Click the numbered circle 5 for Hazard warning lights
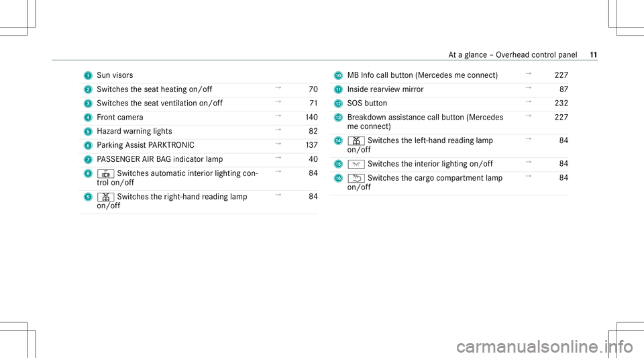The image size is (644, 358). (x=88, y=132)
